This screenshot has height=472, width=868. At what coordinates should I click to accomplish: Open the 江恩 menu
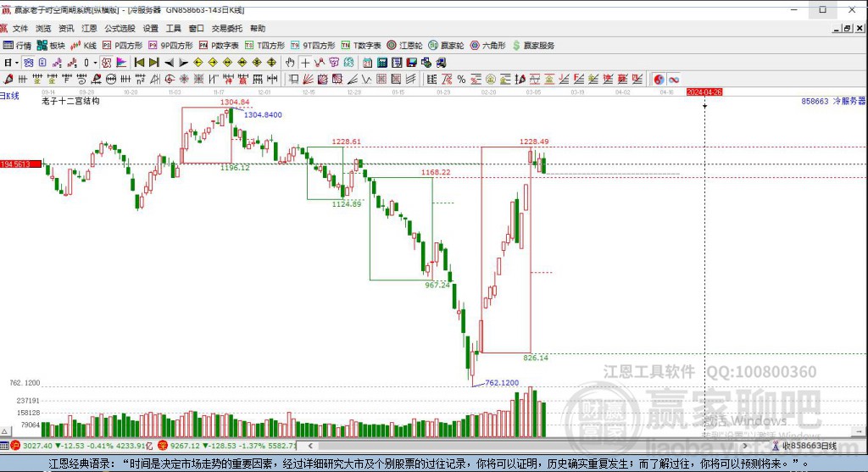[89, 28]
